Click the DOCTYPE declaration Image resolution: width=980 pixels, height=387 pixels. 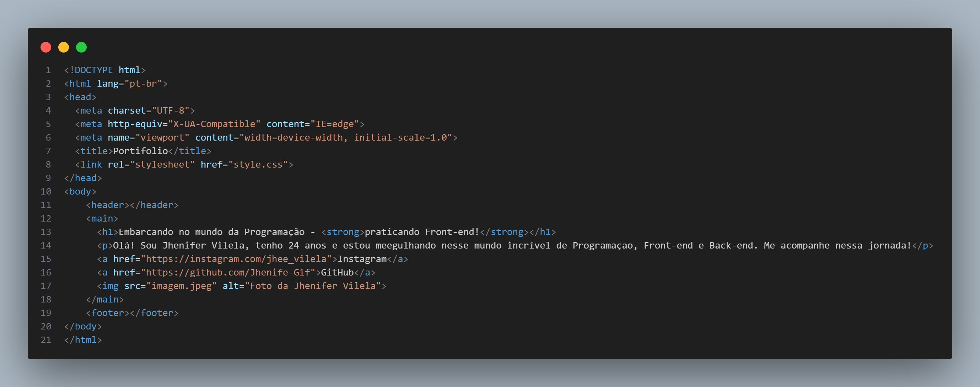[x=104, y=70]
